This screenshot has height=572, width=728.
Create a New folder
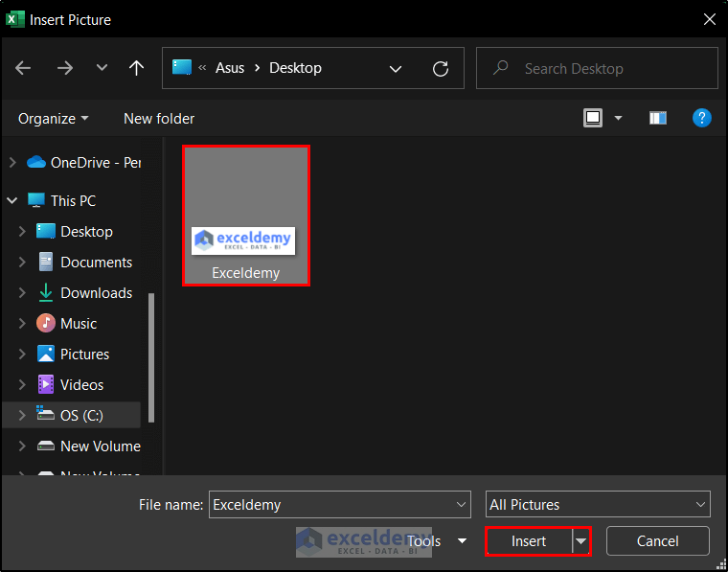(x=159, y=119)
